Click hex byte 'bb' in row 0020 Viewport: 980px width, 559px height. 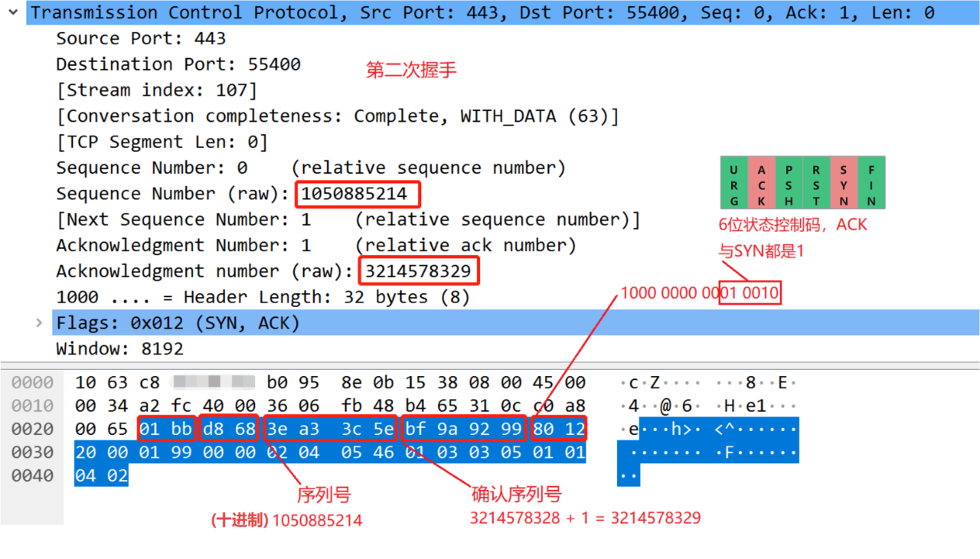pos(181,430)
